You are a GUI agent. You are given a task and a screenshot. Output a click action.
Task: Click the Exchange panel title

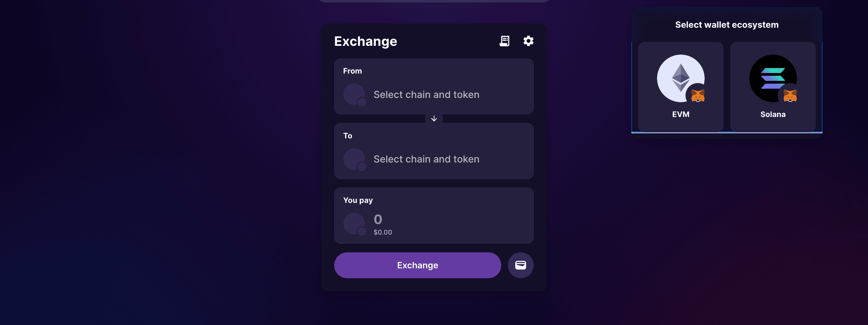click(x=365, y=42)
